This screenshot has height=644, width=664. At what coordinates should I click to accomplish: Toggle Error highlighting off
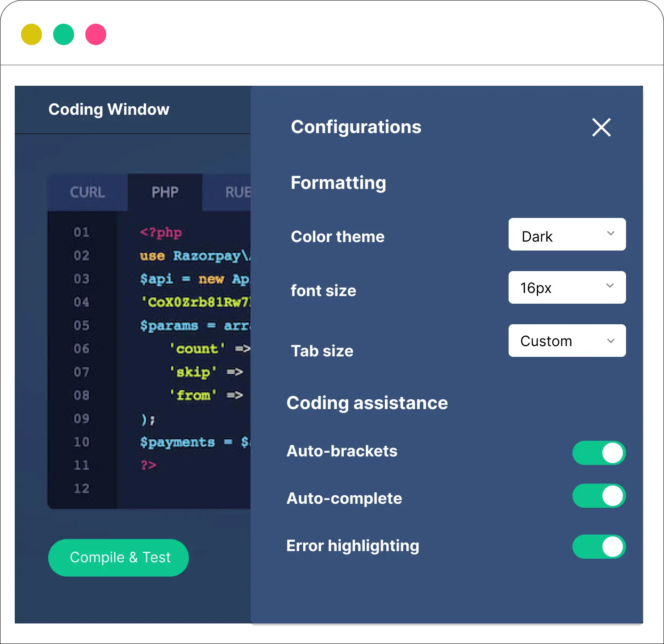click(599, 547)
